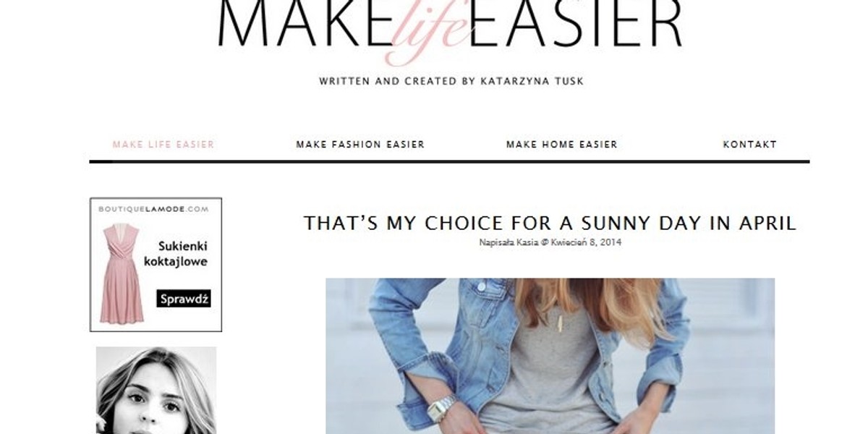Click the Sukienki koktajlowe ad text
Screen dimensions: 868x434
[x=183, y=255]
